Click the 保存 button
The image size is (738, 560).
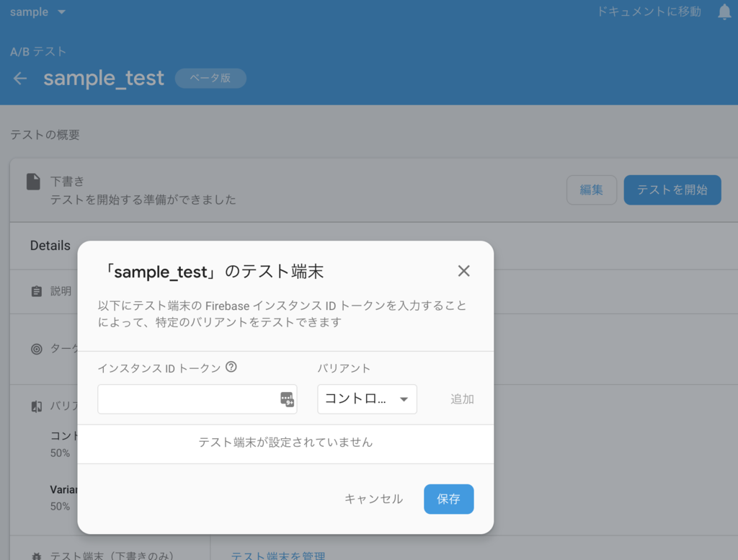(448, 499)
